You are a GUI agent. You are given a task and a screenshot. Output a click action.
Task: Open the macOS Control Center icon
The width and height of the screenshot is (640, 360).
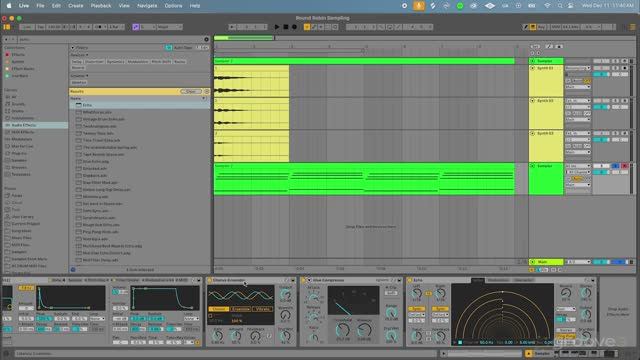click(571, 6)
